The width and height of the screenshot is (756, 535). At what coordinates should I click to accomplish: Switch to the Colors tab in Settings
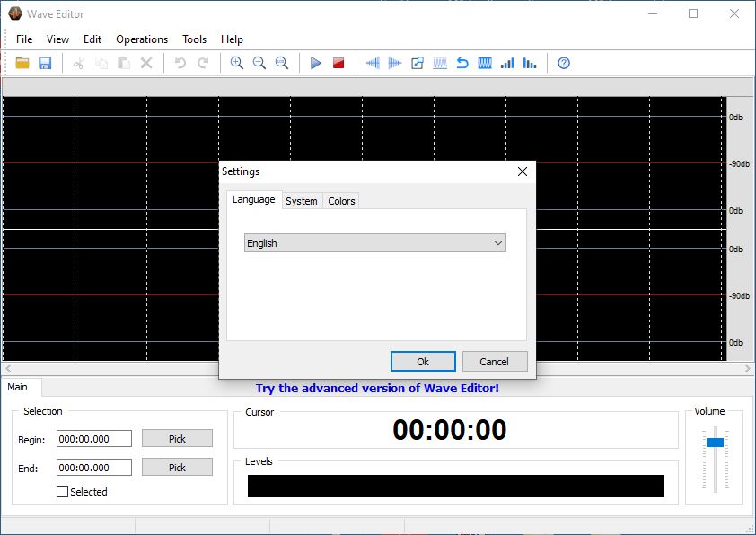click(341, 201)
